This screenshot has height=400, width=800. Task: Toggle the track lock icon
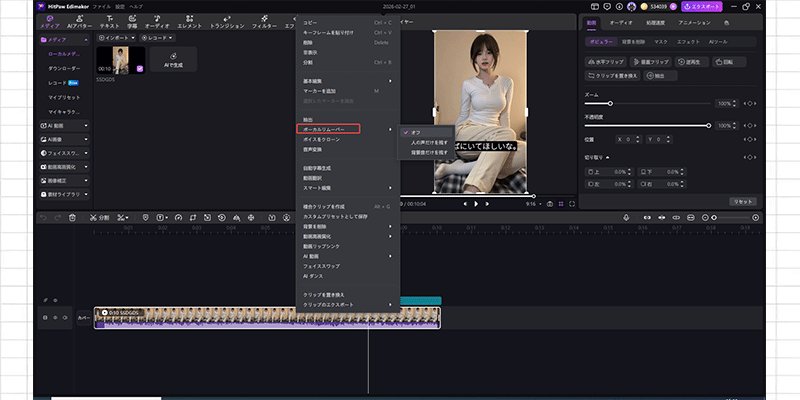(45, 317)
